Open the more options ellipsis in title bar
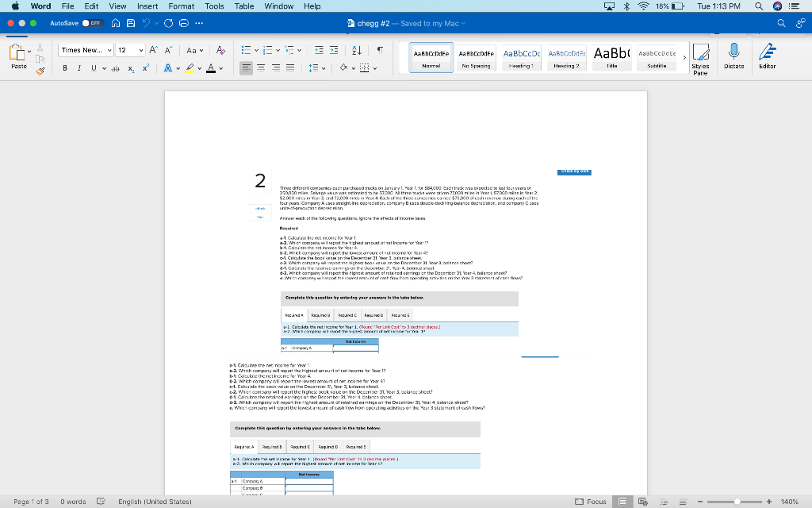 point(199,23)
